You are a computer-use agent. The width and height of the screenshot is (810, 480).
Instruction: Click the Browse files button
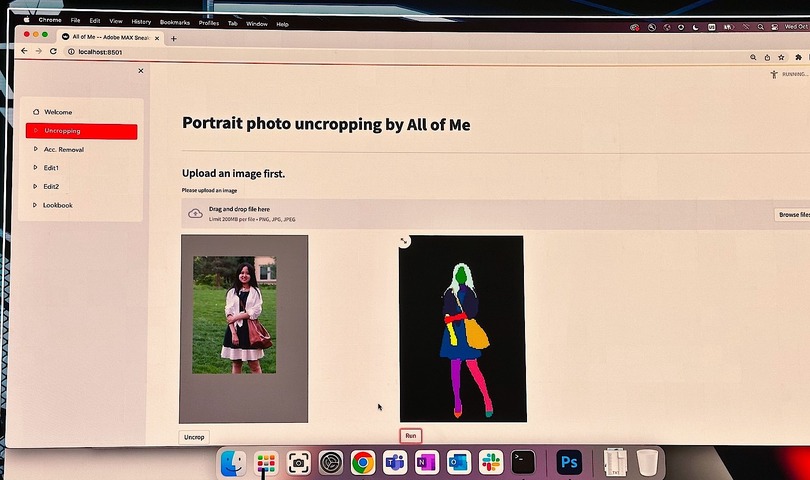(x=793, y=214)
